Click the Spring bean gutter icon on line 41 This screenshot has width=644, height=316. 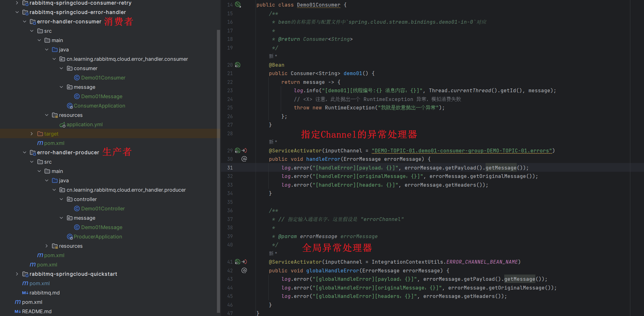[237, 262]
